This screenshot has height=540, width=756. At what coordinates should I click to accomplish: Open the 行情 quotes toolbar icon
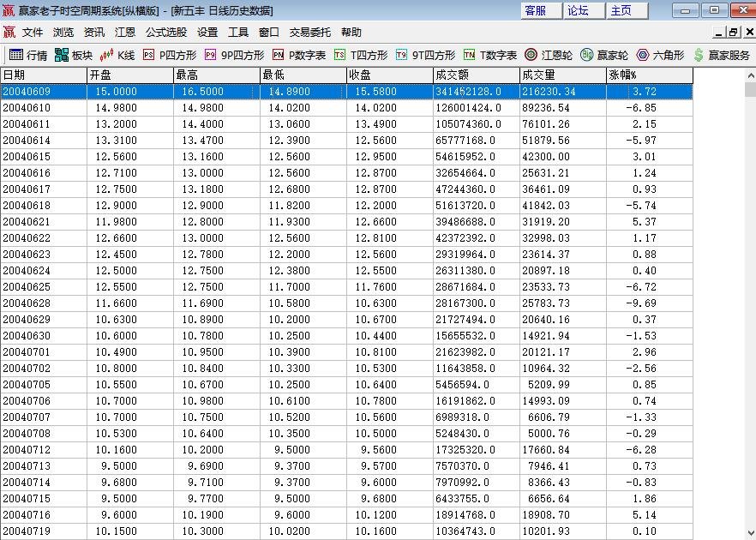tap(16, 55)
